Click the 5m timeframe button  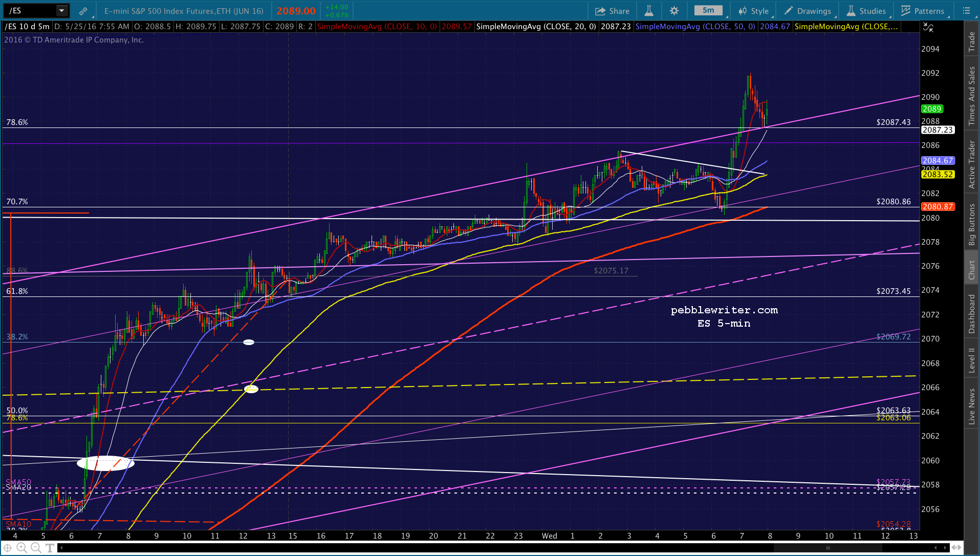pos(708,10)
